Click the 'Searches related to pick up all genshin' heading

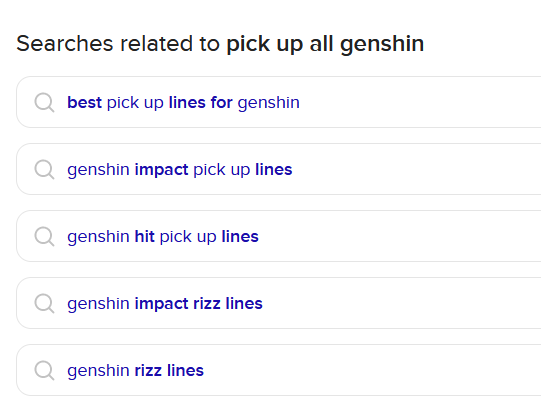click(x=220, y=44)
